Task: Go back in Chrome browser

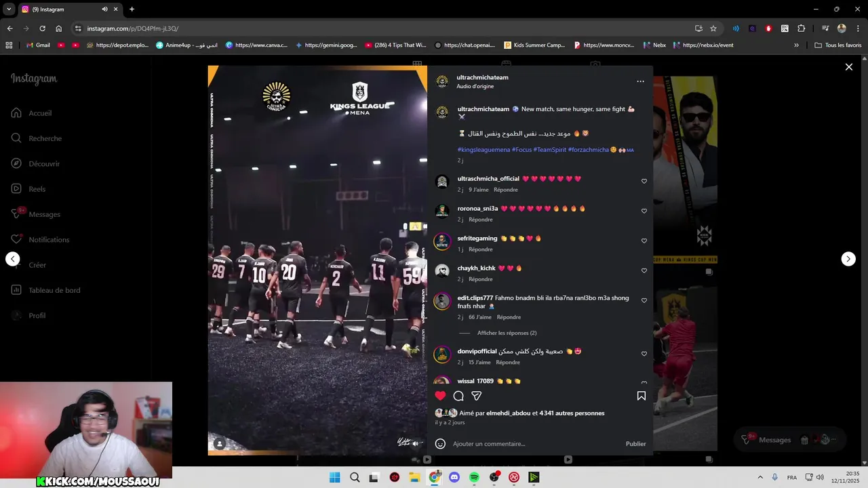Action: [x=9, y=28]
